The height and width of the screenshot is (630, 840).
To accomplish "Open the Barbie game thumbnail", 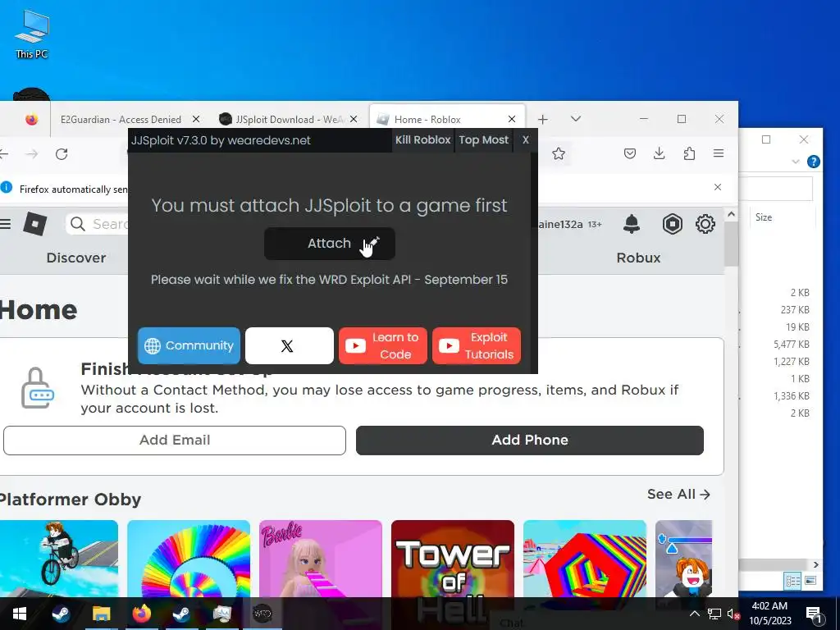I will [321, 558].
